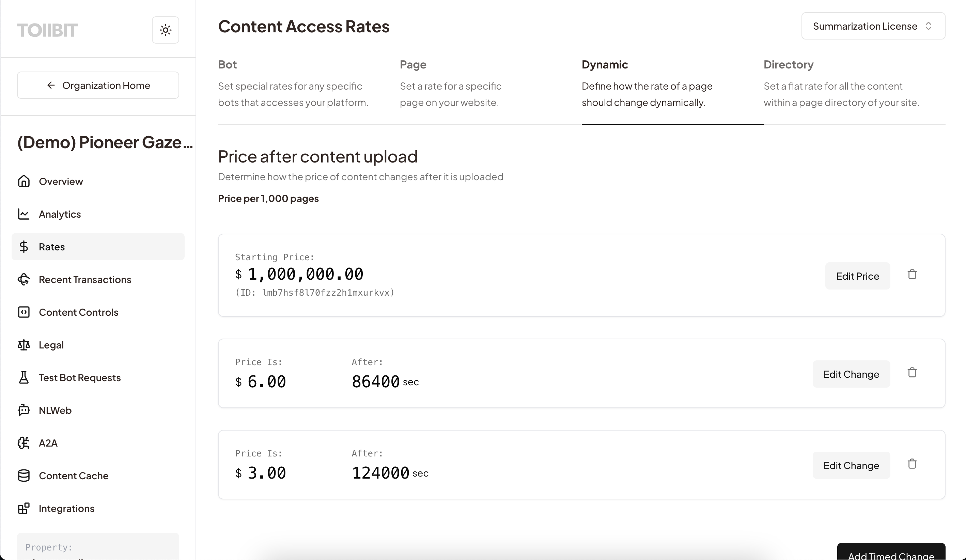Open Content Controls via its icon

point(24,312)
